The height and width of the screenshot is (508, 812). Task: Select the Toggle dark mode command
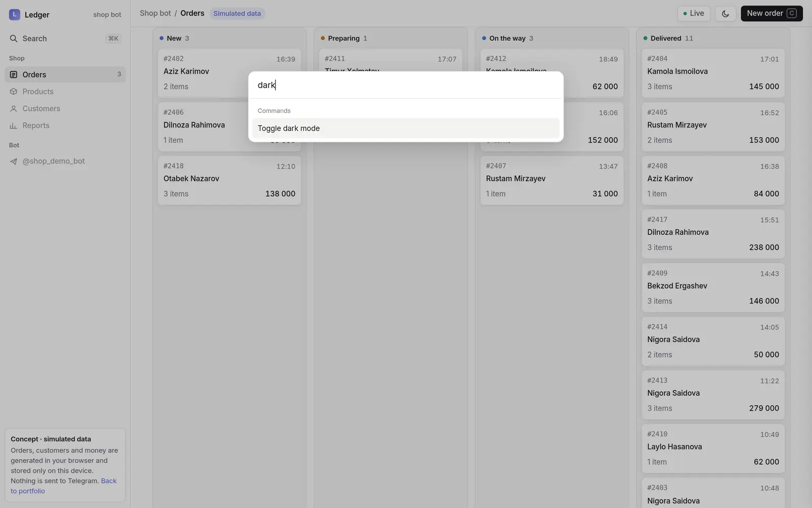tap(405, 129)
